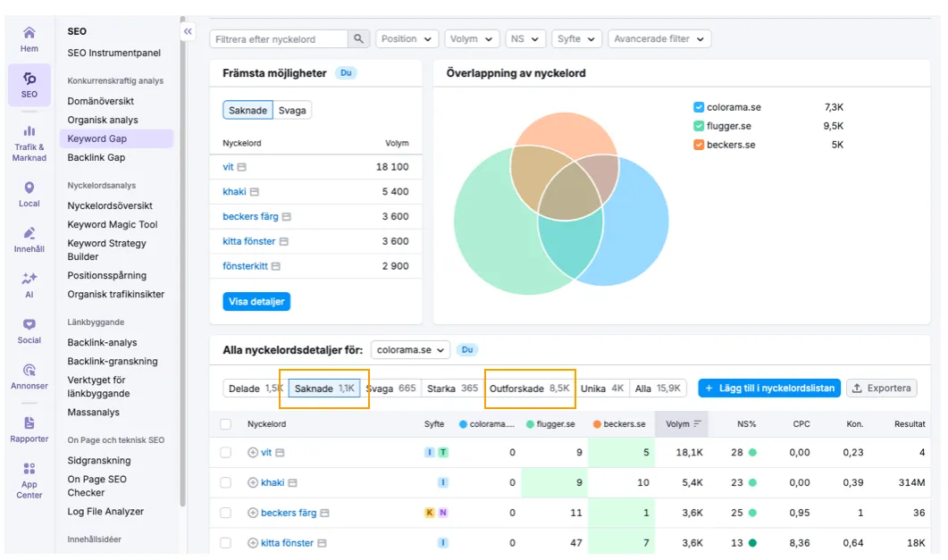
Task: Switch to the Starka tab
Action: (451, 389)
